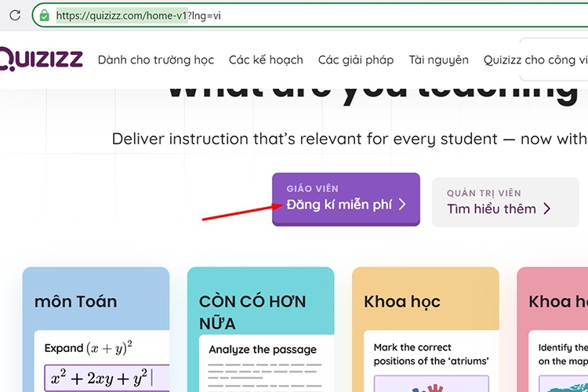588x392 pixels.
Task: Click the green lock security icon
Action: pos(44,16)
